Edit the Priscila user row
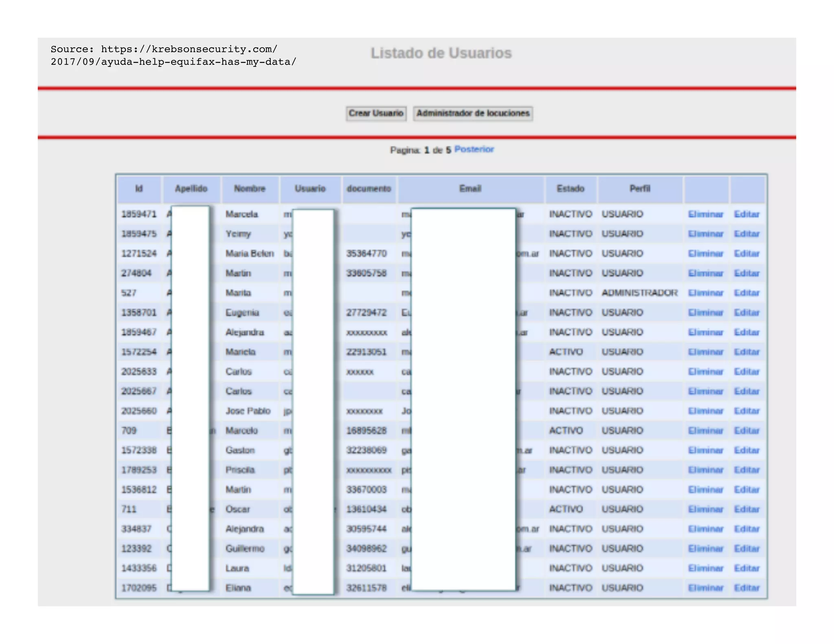Viewport: 834px width, 644px height. pos(747,470)
